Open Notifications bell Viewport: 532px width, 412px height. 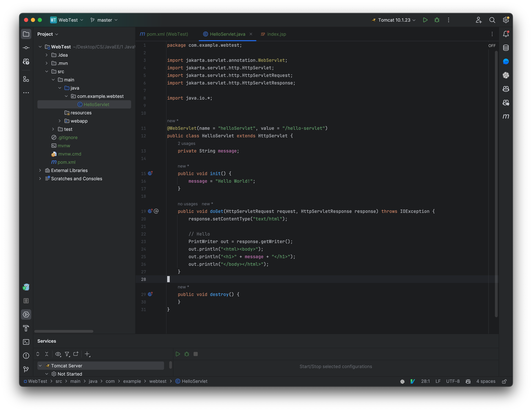(506, 34)
